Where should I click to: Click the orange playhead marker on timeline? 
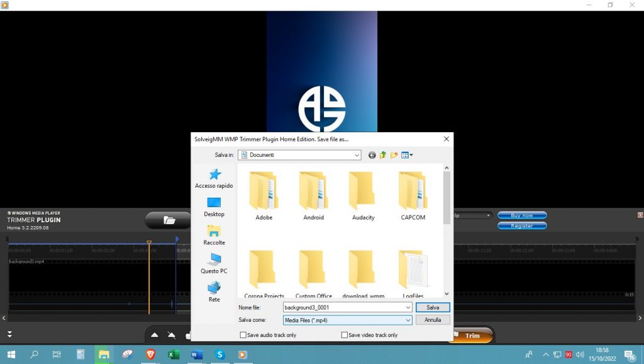click(149, 242)
